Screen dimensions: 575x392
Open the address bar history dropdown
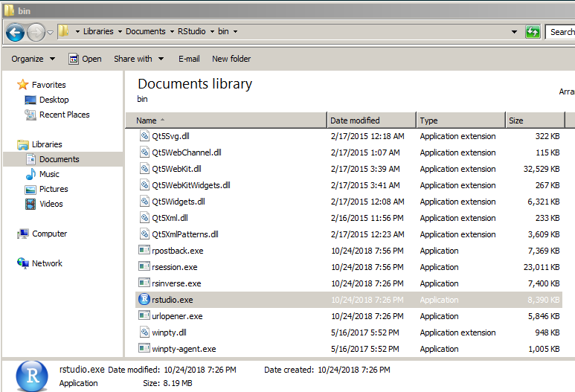pos(514,32)
